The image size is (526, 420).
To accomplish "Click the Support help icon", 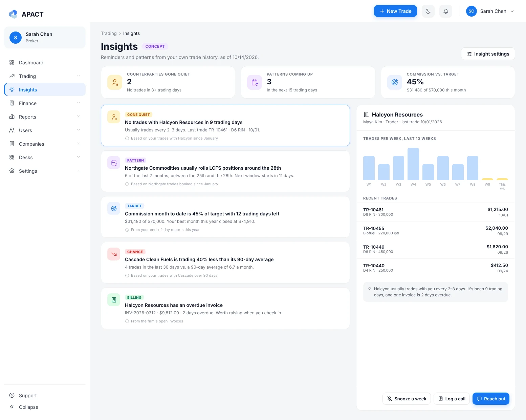I will point(12,395).
